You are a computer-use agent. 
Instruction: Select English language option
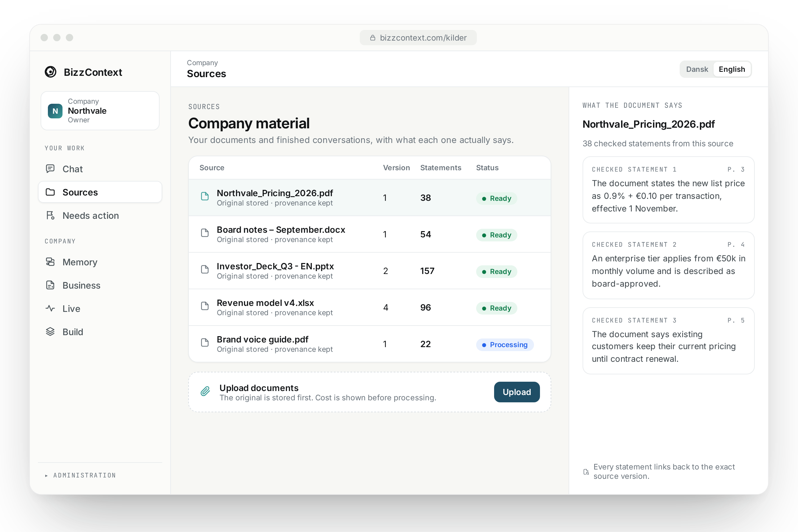point(732,69)
